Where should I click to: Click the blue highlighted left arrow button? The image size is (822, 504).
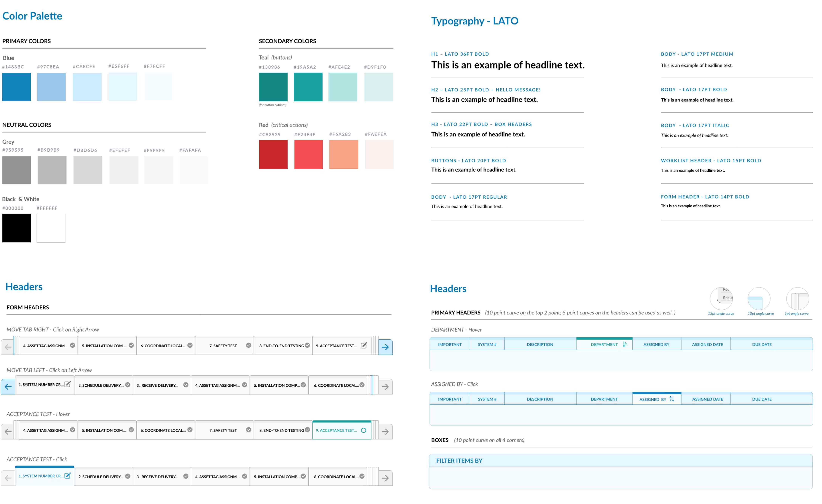click(x=8, y=387)
